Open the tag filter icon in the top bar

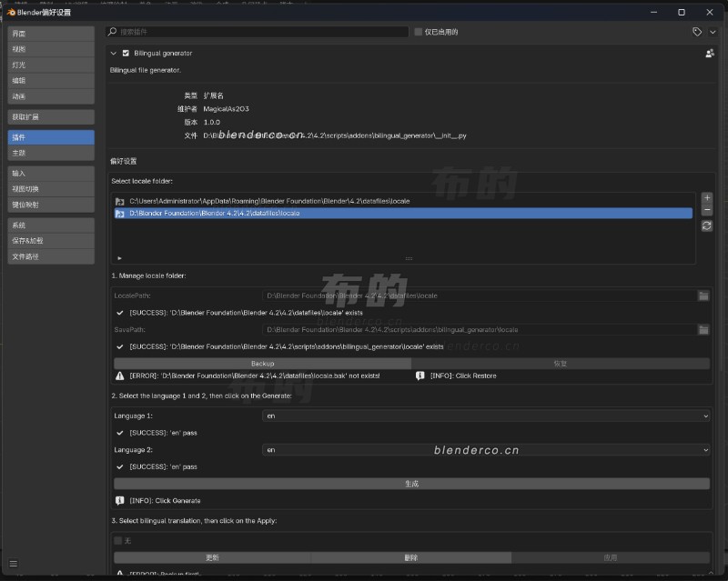tap(697, 32)
